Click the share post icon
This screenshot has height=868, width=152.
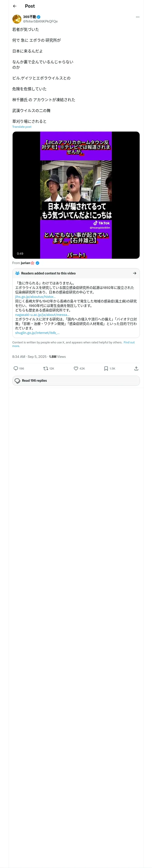click(x=136, y=368)
